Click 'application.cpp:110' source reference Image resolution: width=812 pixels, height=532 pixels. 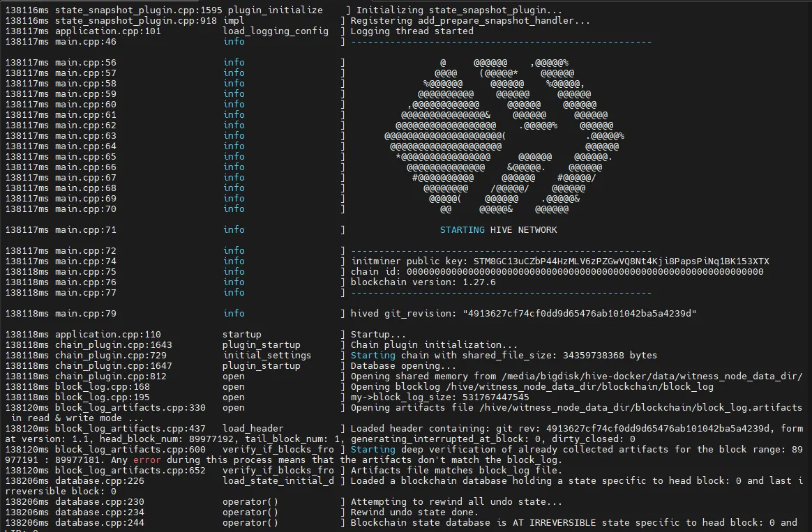[x=107, y=334]
